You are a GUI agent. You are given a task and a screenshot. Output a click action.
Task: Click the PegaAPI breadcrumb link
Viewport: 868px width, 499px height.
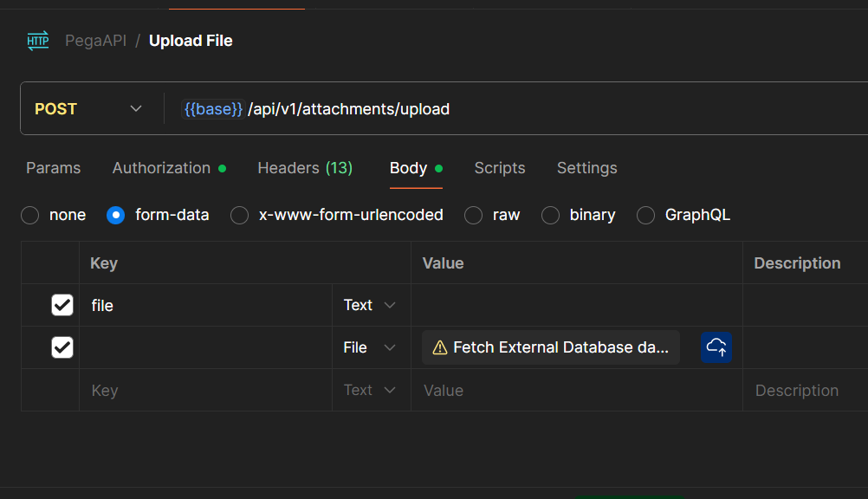(x=95, y=41)
